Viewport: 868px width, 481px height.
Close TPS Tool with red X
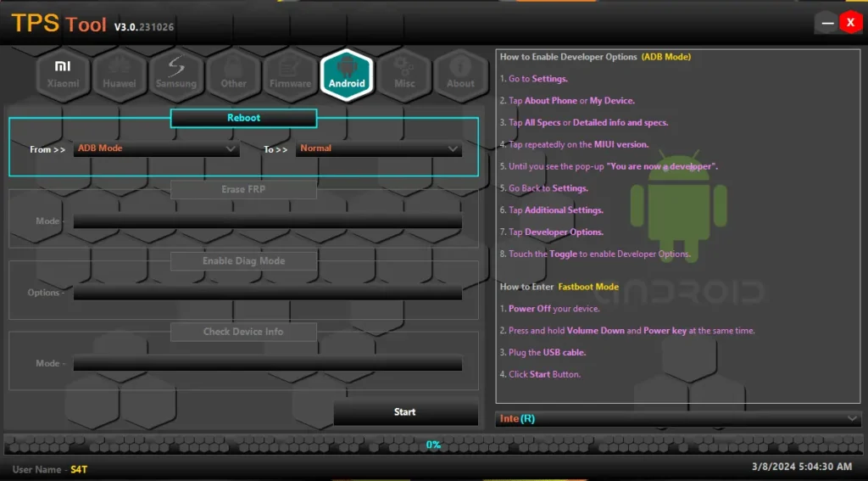[851, 23]
